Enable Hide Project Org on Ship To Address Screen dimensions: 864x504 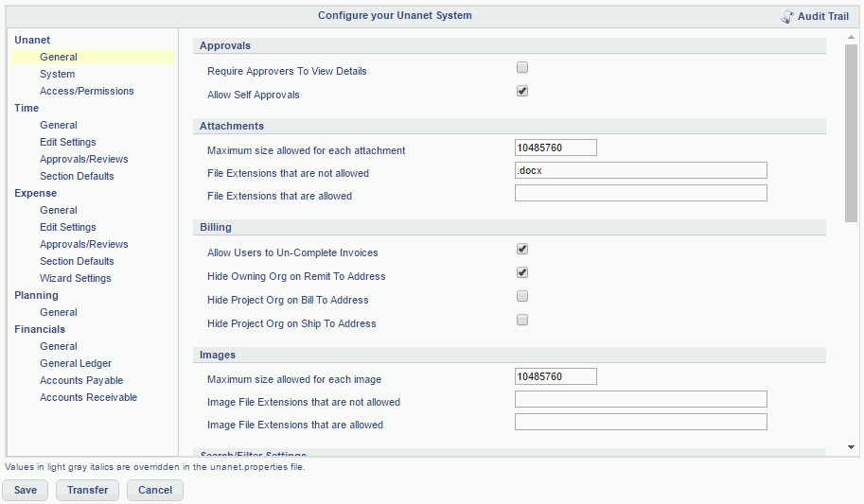pos(522,320)
